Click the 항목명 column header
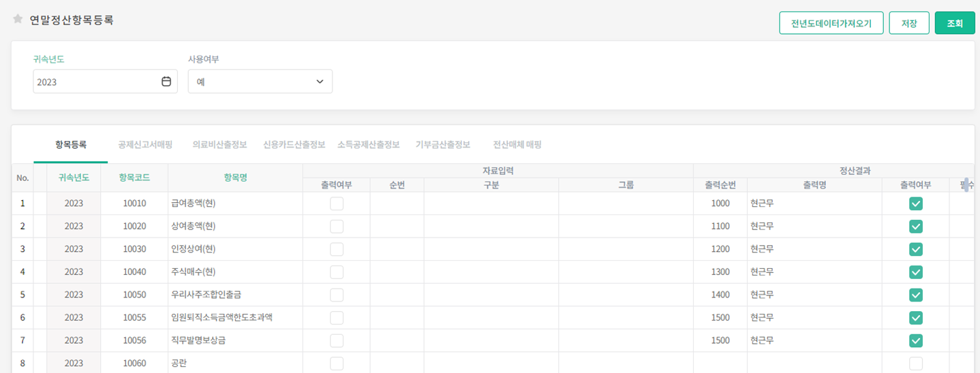The width and height of the screenshot is (980, 373). pos(235,178)
